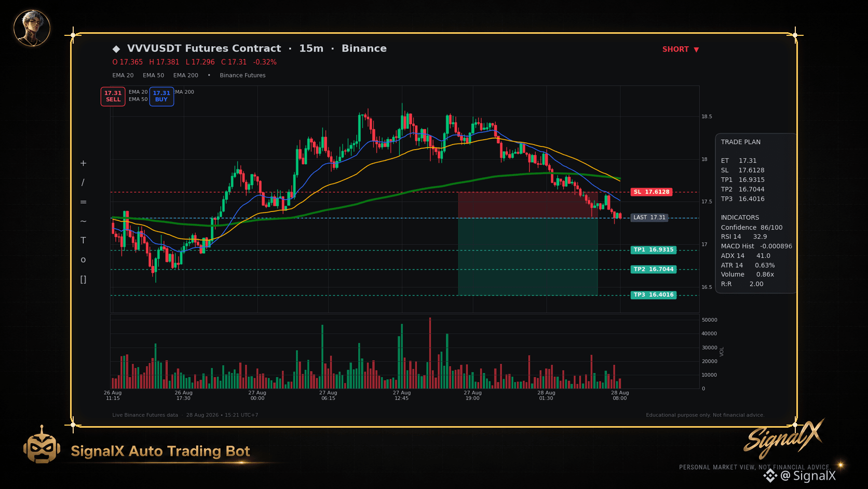
Task: Open the SHORT direction dropdown
Action: coord(681,49)
